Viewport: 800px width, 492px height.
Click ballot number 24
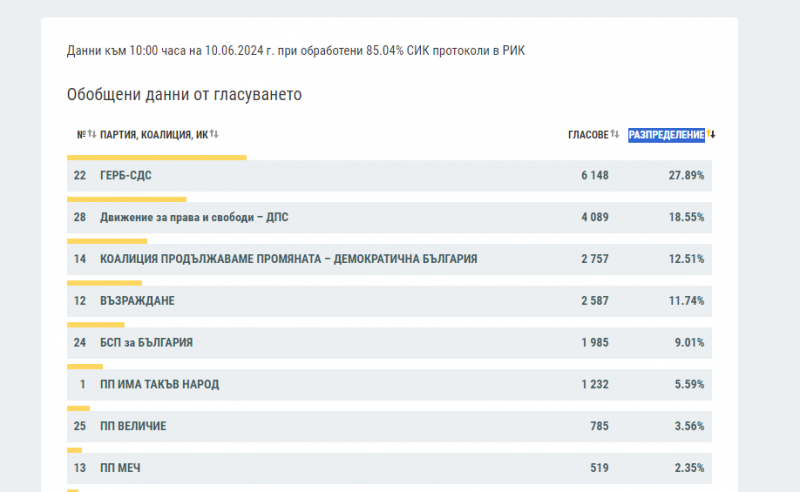[80, 343]
